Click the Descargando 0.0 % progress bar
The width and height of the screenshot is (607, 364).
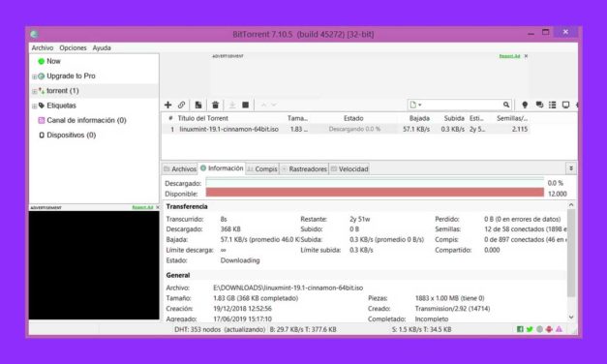point(354,129)
